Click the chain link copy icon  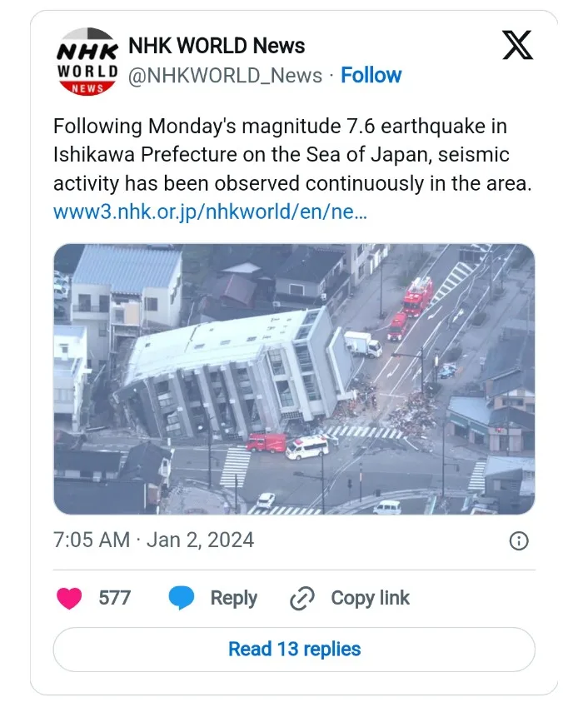[x=302, y=598]
